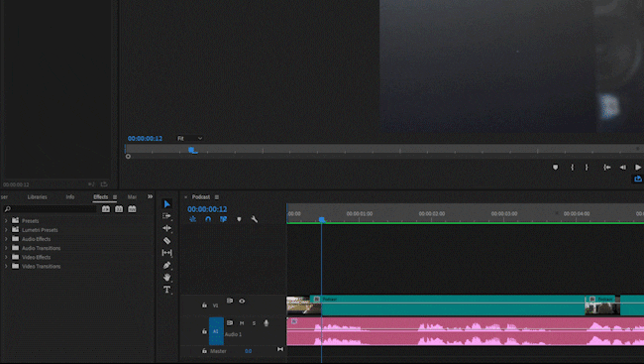Select the Podcast sequence tab
The height and width of the screenshot is (364, 644).
[201, 197]
